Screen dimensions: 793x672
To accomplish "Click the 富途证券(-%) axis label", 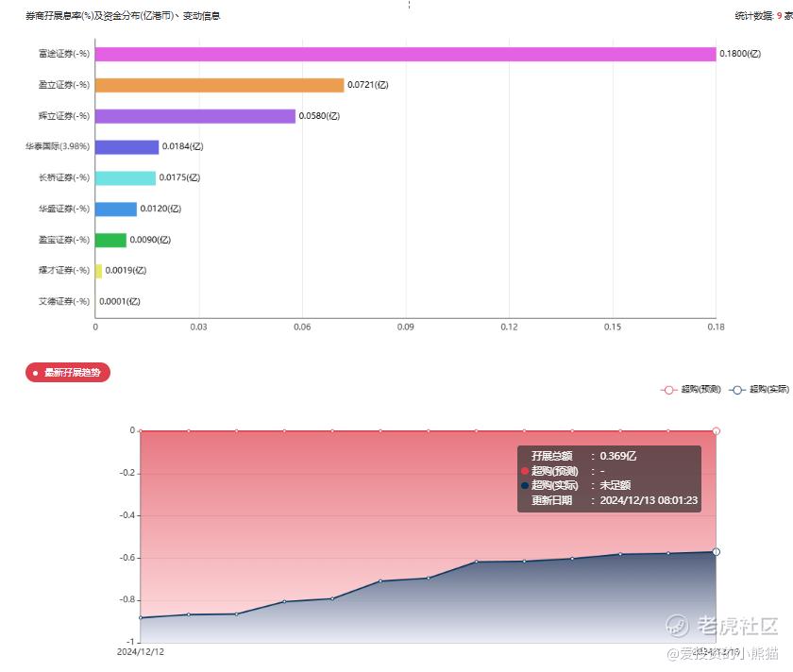I will pos(64,54).
